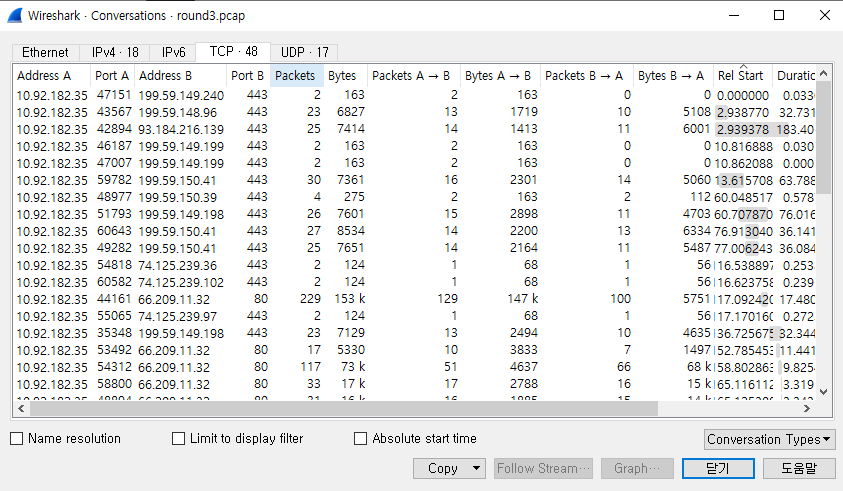Select the row with Port A 47007

pos(414,163)
